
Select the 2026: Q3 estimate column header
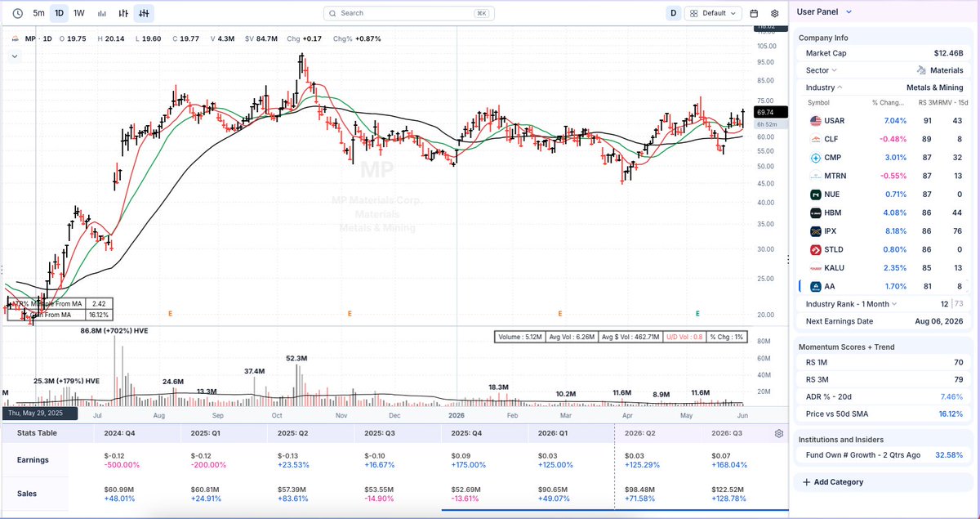click(728, 433)
